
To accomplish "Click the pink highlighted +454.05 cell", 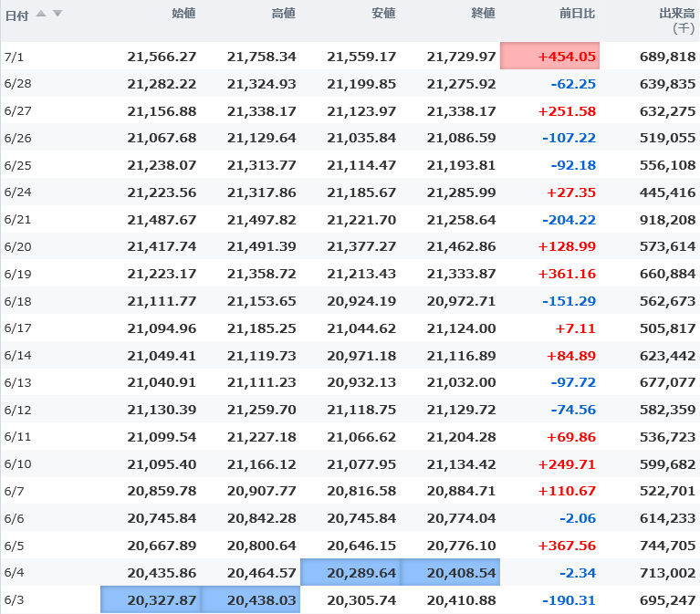I will pos(550,57).
